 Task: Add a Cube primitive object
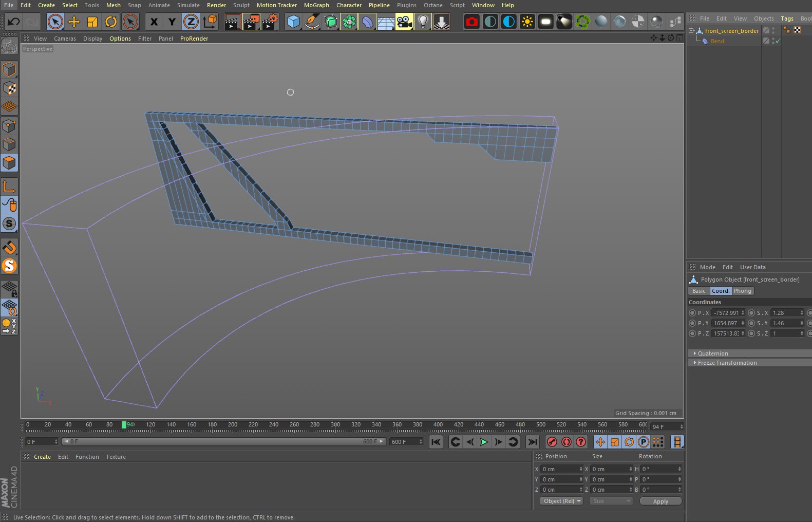tap(293, 22)
